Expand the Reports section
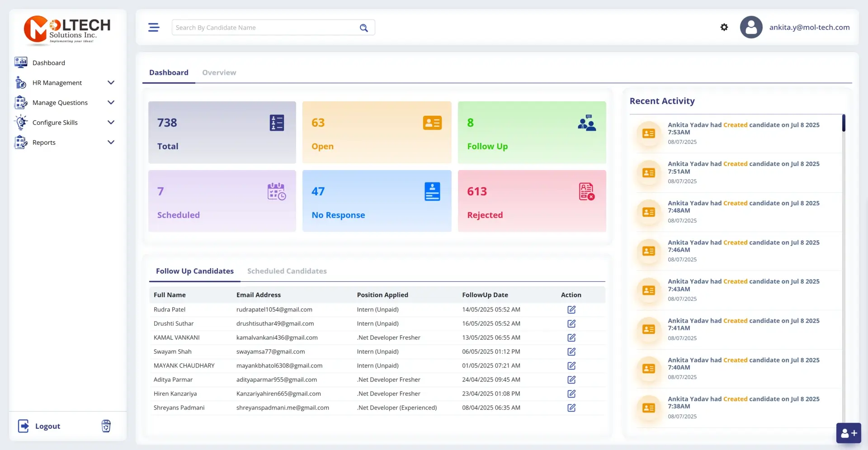868x450 pixels. pos(111,142)
